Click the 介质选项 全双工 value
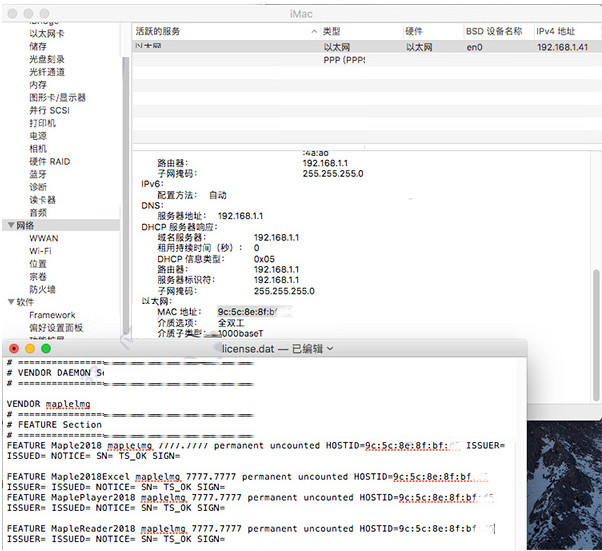 [231, 323]
